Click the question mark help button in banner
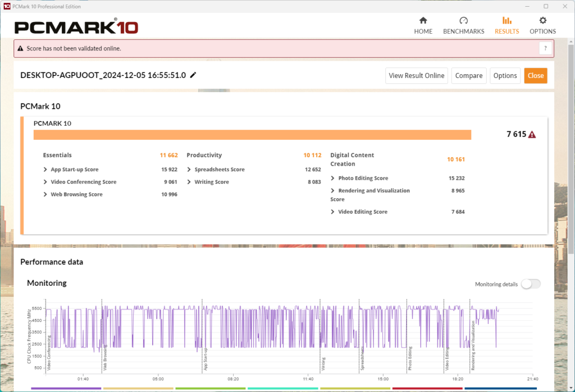 point(545,48)
